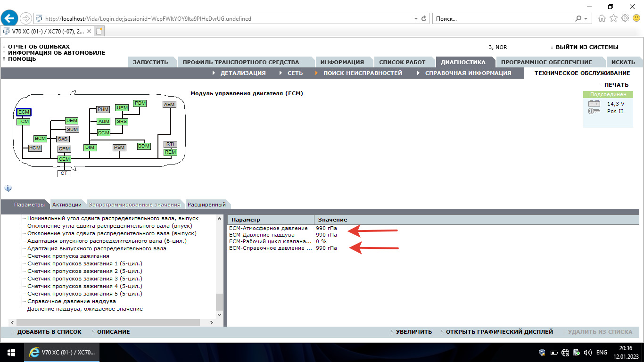Refresh the page in the address bar
Viewport: 644px width, 362px height.
click(x=424, y=19)
